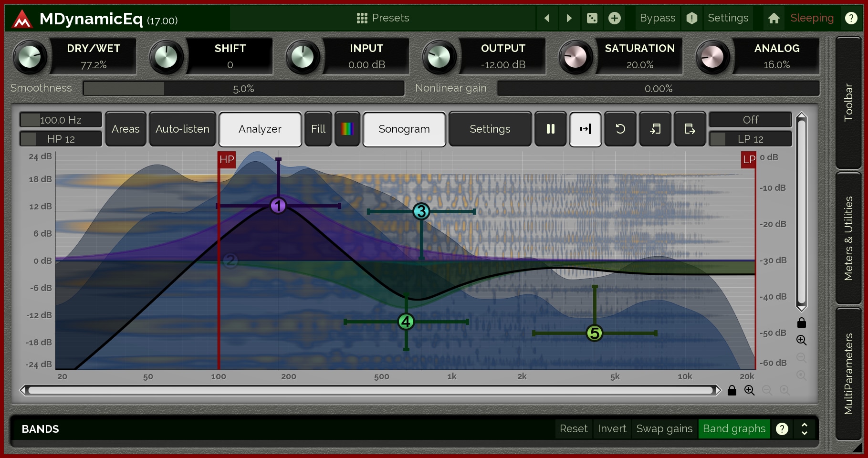
Task: Click the reset undo arrow icon in graph toolbar
Action: pyautogui.click(x=620, y=129)
